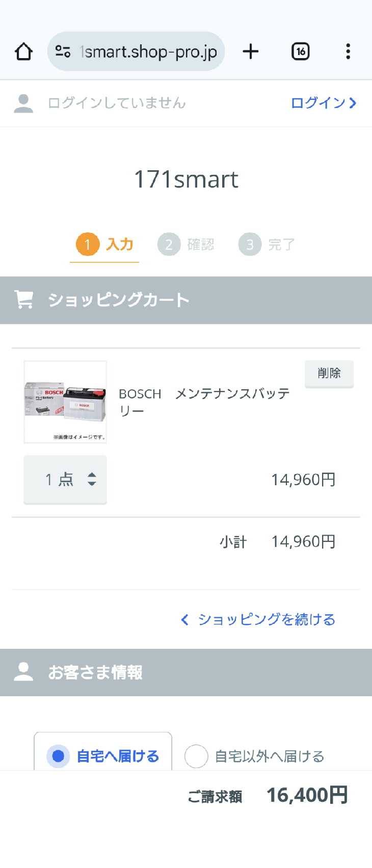This screenshot has width=372, height=868.
Task: Tap the browser home icon
Action: tap(24, 51)
